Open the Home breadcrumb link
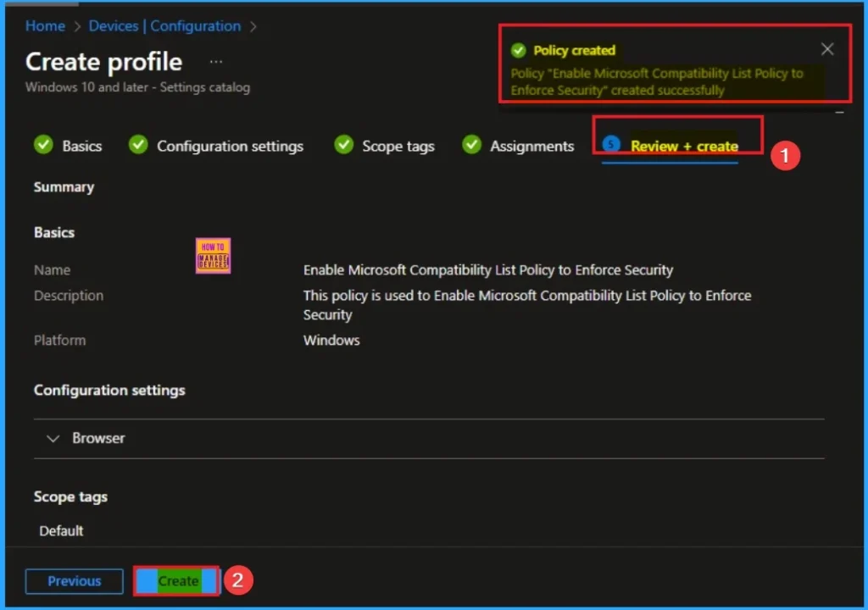This screenshot has height=610, width=868. [45, 26]
